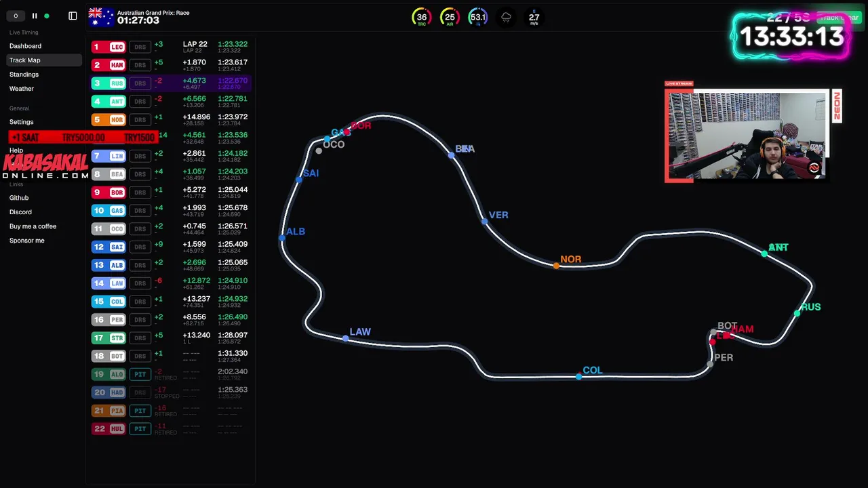Viewport: 868px width, 488px height.
Task: Click the ANT marker on the track map
Action: point(765,253)
